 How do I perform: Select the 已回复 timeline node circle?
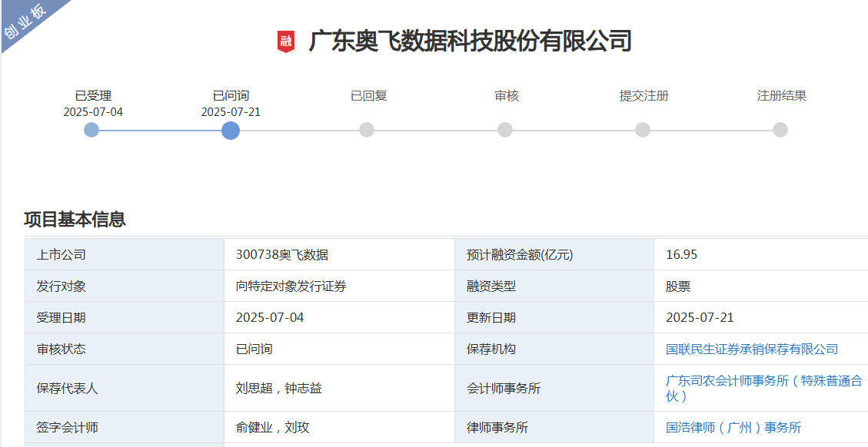point(367,130)
